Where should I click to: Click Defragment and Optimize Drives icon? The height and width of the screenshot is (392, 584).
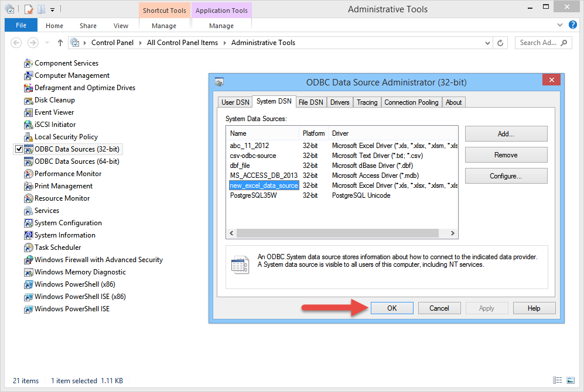pos(28,88)
